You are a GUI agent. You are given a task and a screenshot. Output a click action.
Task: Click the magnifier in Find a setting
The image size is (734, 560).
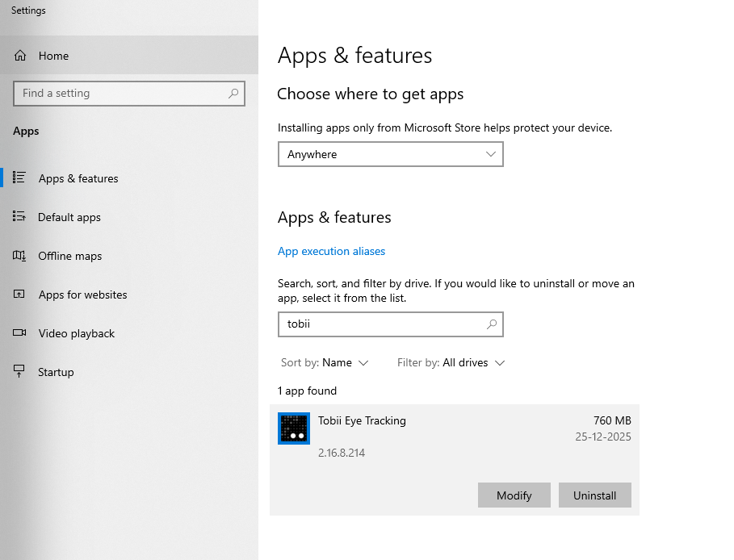pyautogui.click(x=233, y=93)
